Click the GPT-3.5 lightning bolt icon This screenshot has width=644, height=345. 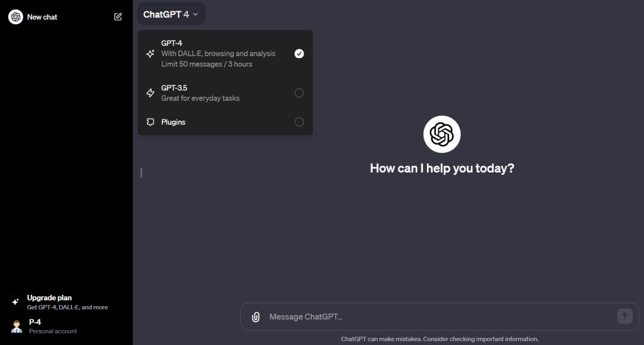click(x=150, y=93)
